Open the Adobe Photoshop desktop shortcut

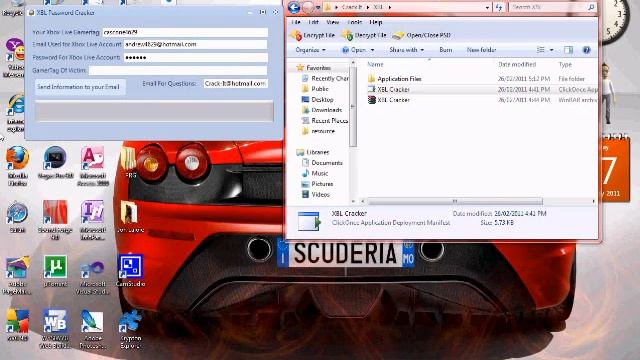93,329
